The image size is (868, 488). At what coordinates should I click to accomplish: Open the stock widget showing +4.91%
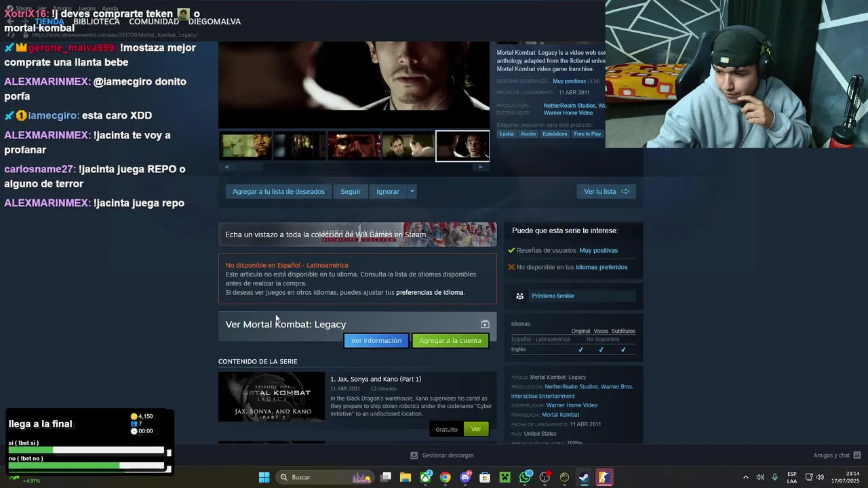point(24,479)
